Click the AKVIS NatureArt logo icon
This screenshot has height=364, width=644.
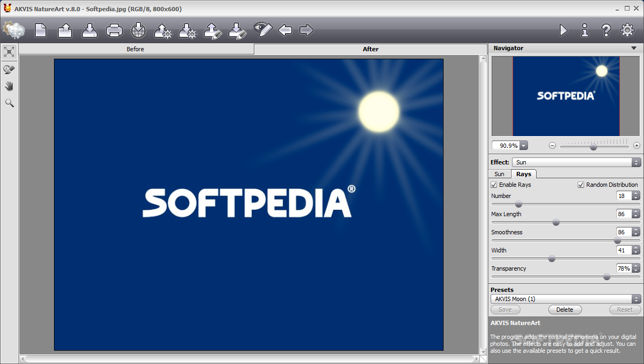pyautogui.click(x=13, y=29)
